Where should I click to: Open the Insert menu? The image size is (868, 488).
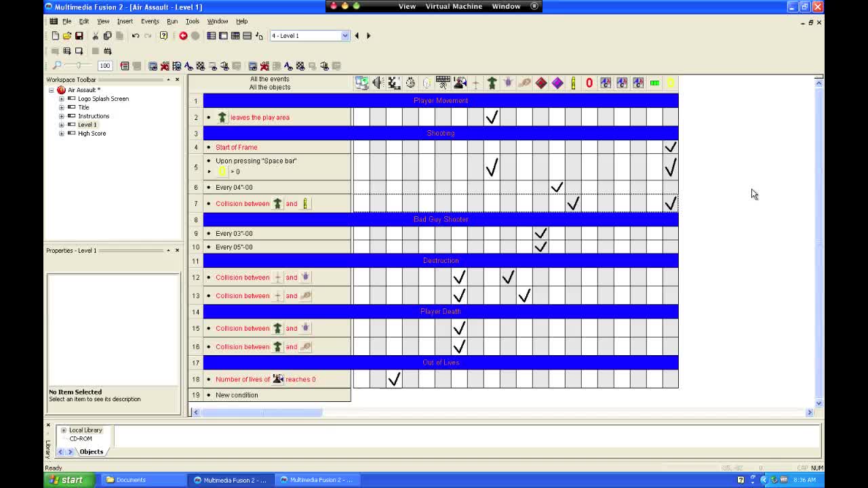coord(125,21)
